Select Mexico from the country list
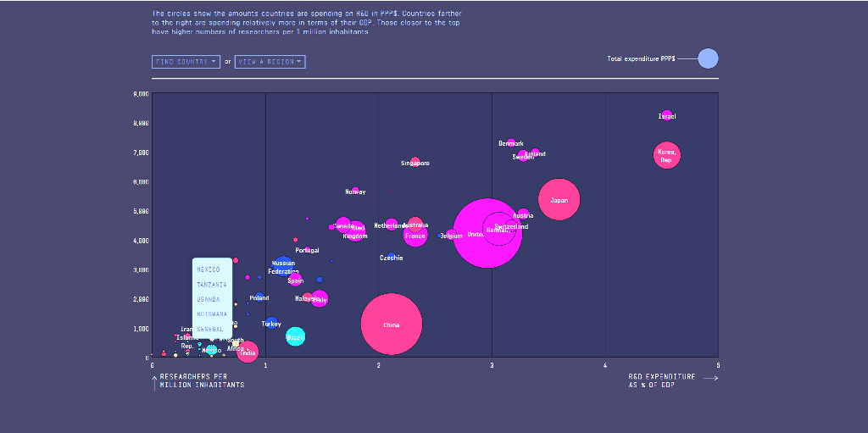 point(209,269)
